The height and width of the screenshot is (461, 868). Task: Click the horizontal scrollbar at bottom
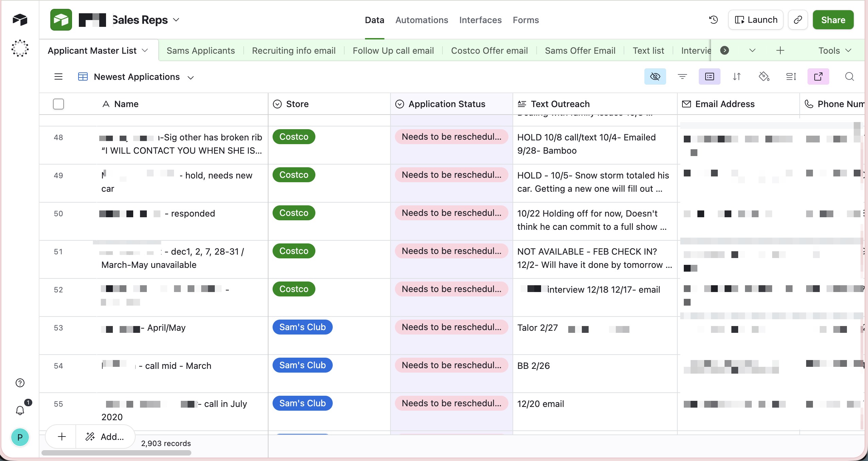[x=116, y=453]
